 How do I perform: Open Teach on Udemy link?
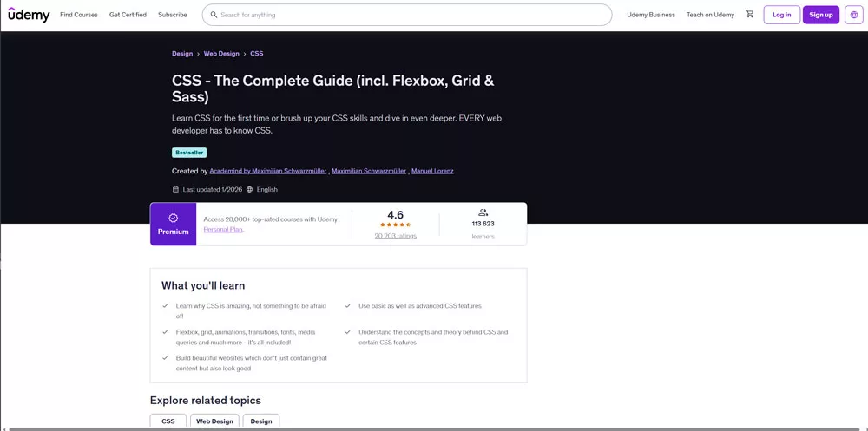tap(710, 15)
